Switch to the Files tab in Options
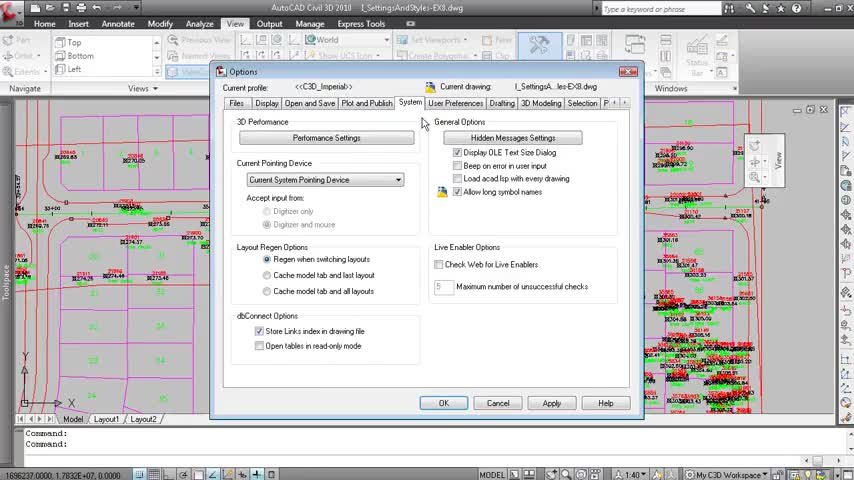The image size is (854, 480). click(236, 103)
